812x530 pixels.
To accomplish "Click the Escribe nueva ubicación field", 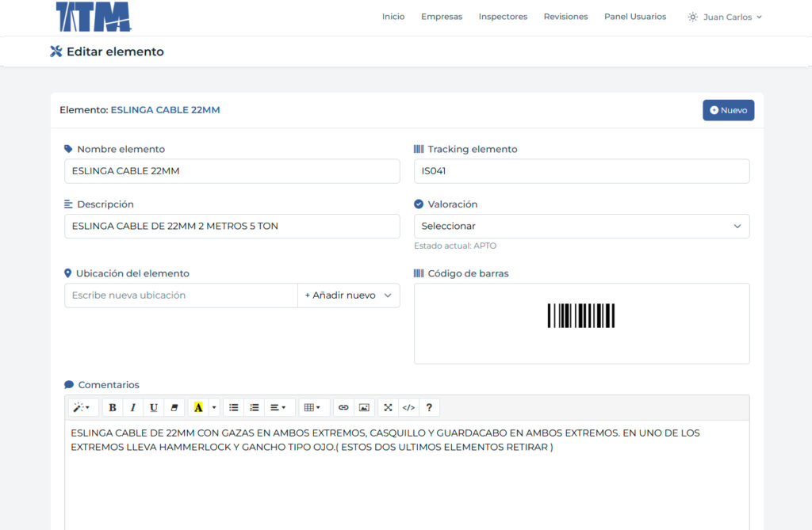I will 182,295.
